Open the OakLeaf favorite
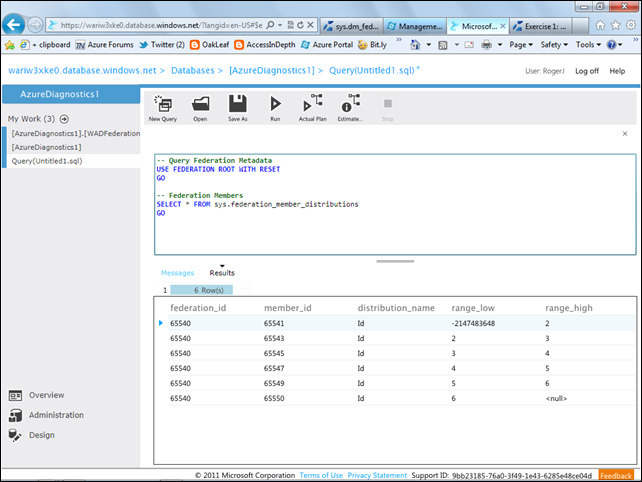642x482 pixels. (210, 45)
